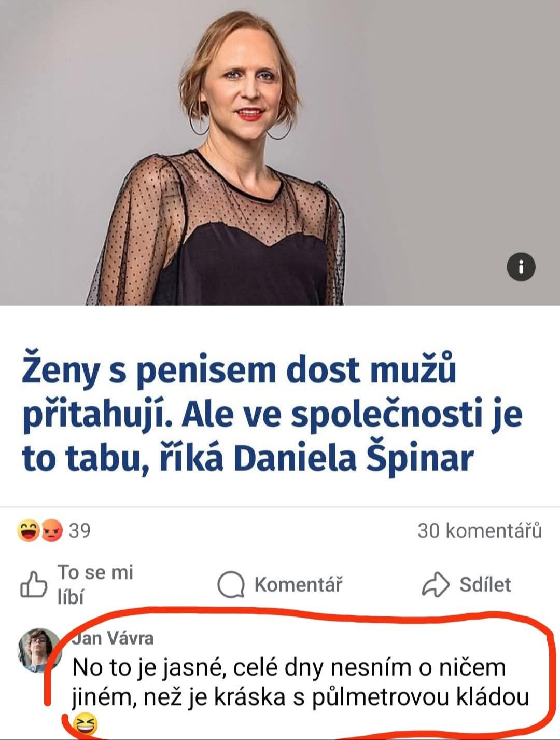Screen dimensions: 560x740
Task: Select the 'Sdílet' button label
Action: 485,585
